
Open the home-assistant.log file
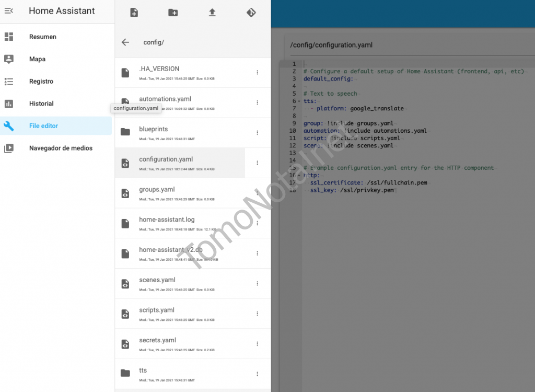point(167,220)
